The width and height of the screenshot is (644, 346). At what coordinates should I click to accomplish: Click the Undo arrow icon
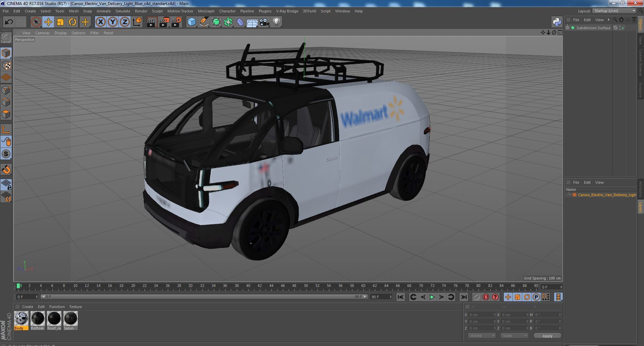9,22
